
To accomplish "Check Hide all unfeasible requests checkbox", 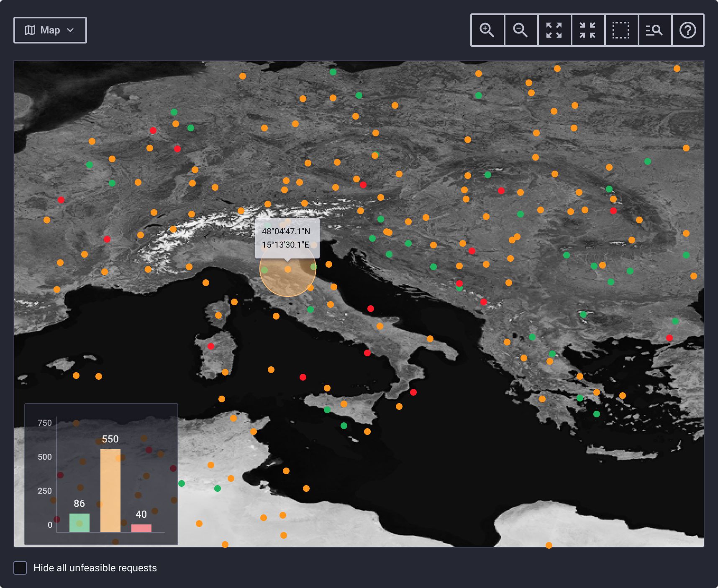I will pyautogui.click(x=20, y=568).
